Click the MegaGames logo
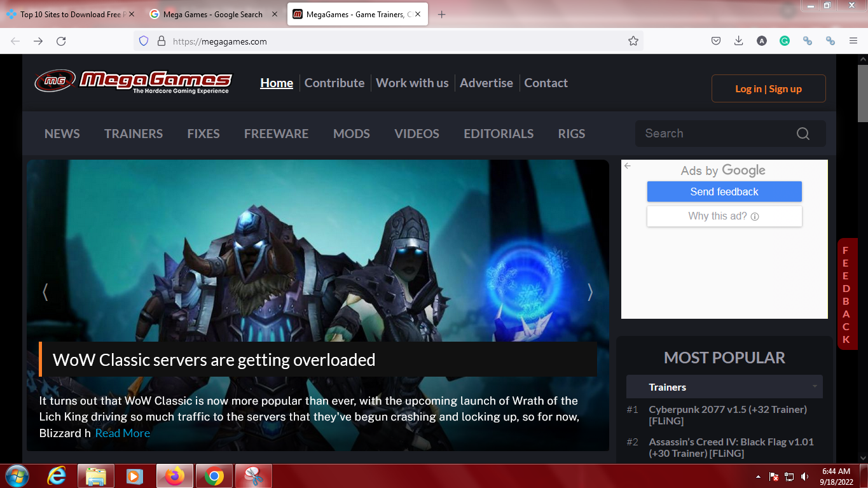Screen dimensions: 868x488 click(x=134, y=81)
